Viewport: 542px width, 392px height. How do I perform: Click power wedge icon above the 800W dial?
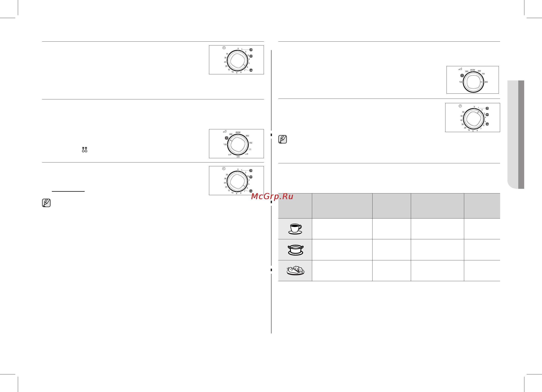coord(460,69)
